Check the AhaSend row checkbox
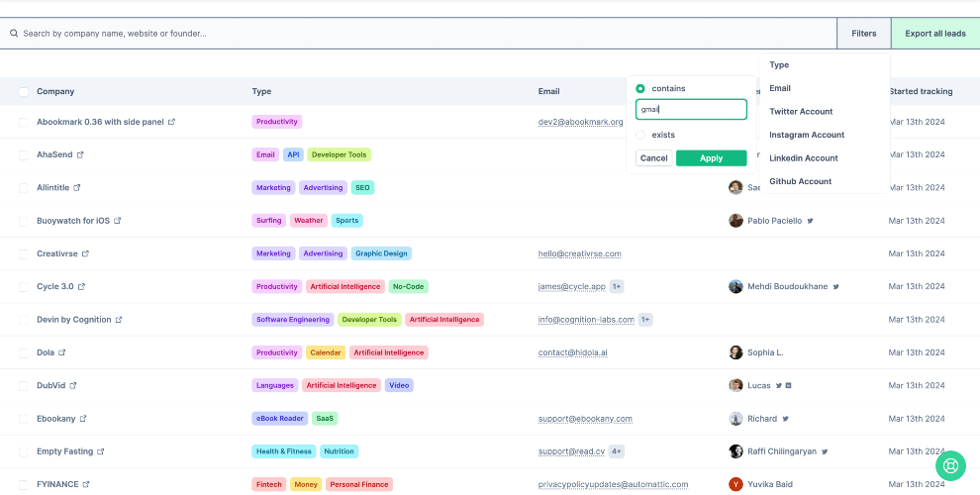The height and width of the screenshot is (495, 980). [23, 155]
